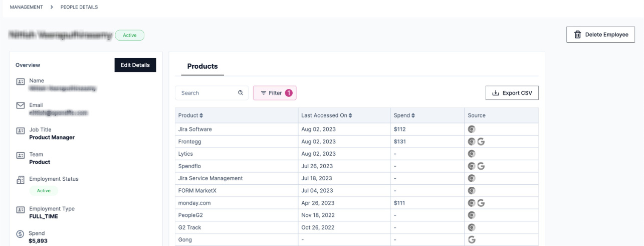This screenshot has height=246, width=644.
Task: Open Edit Details for the employee
Action: (135, 65)
